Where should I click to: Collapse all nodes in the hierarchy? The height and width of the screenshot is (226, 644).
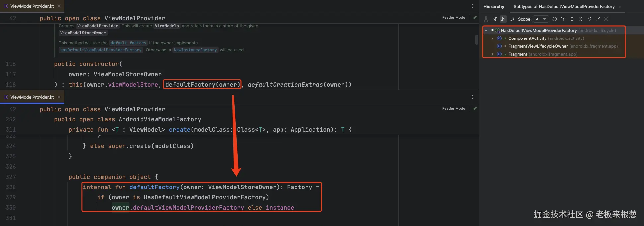pos(581,19)
